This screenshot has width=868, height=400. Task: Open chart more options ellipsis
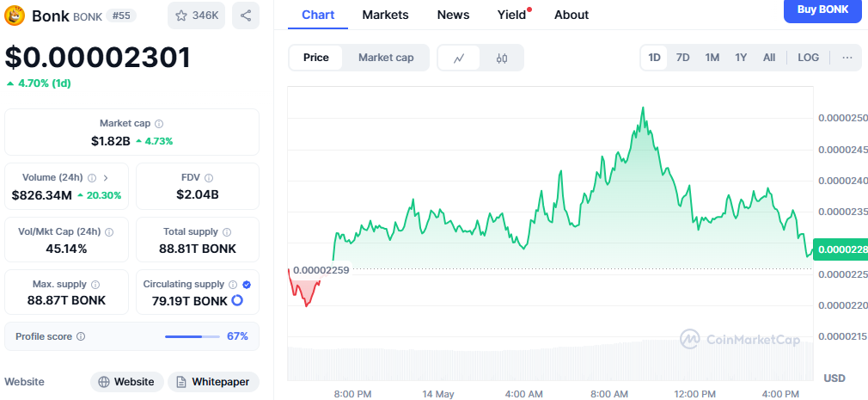847,58
